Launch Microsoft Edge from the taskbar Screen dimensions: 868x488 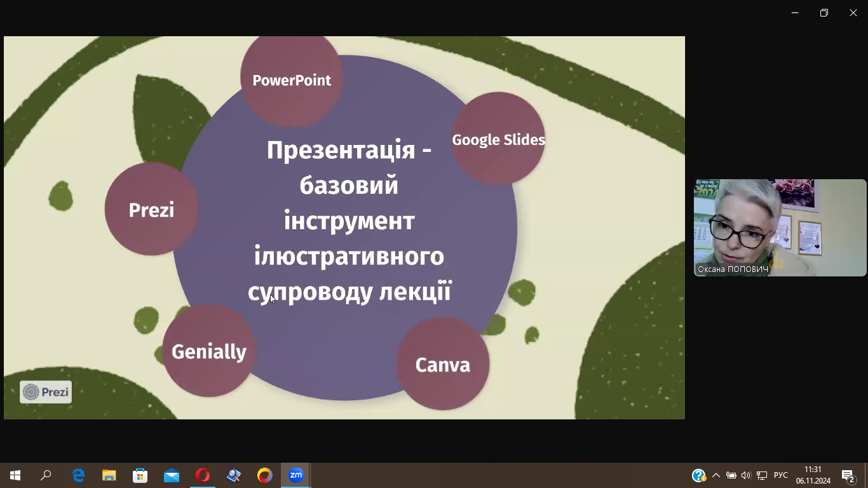click(78, 475)
